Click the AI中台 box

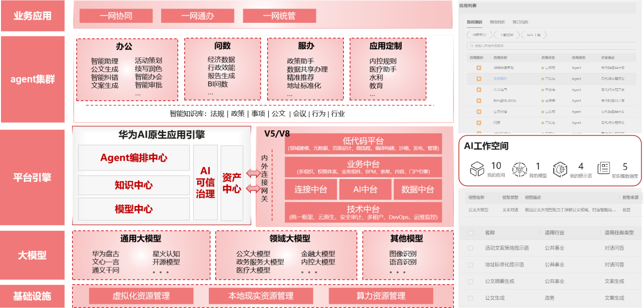point(365,189)
